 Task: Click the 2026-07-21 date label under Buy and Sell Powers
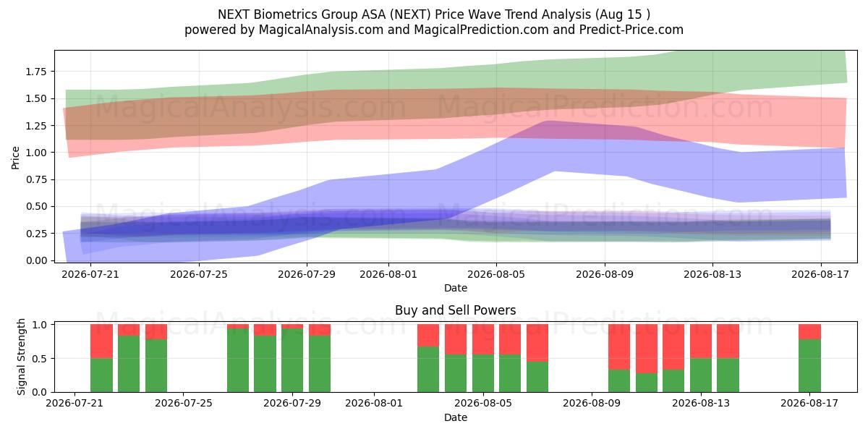[75, 404]
